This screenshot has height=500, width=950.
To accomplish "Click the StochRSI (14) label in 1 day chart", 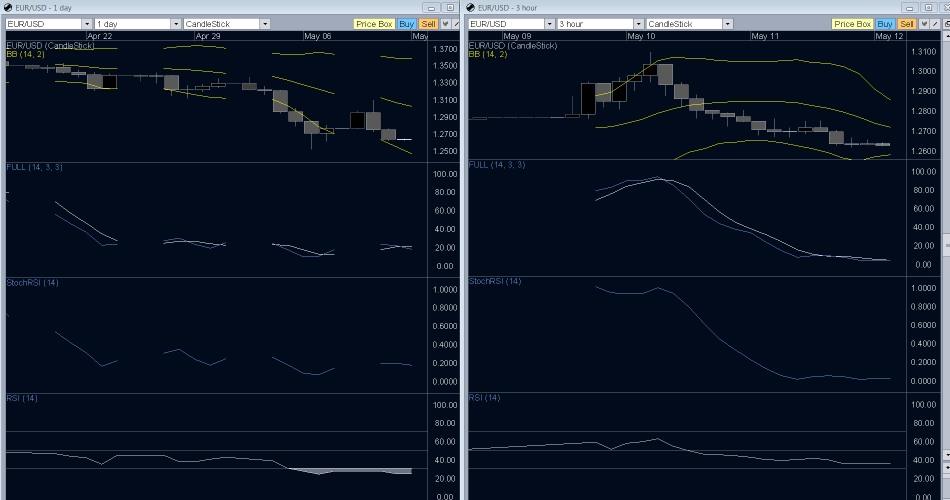I will pos(33,282).
